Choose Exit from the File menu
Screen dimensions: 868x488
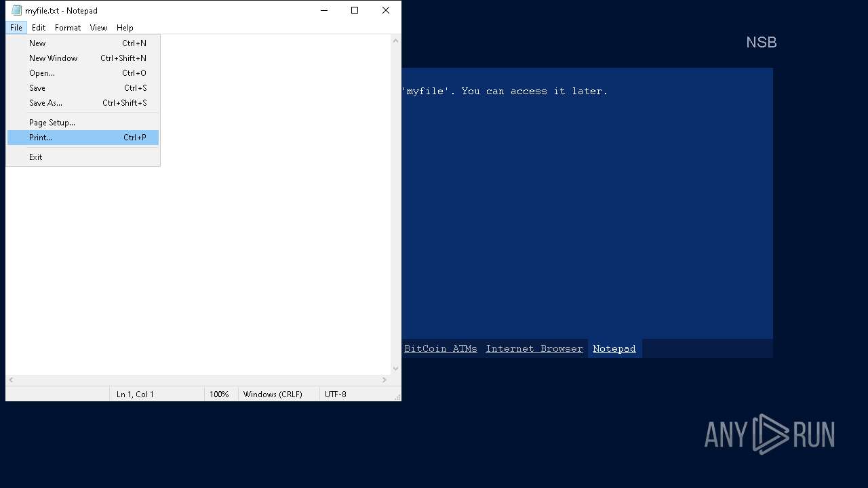pos(83,157)
